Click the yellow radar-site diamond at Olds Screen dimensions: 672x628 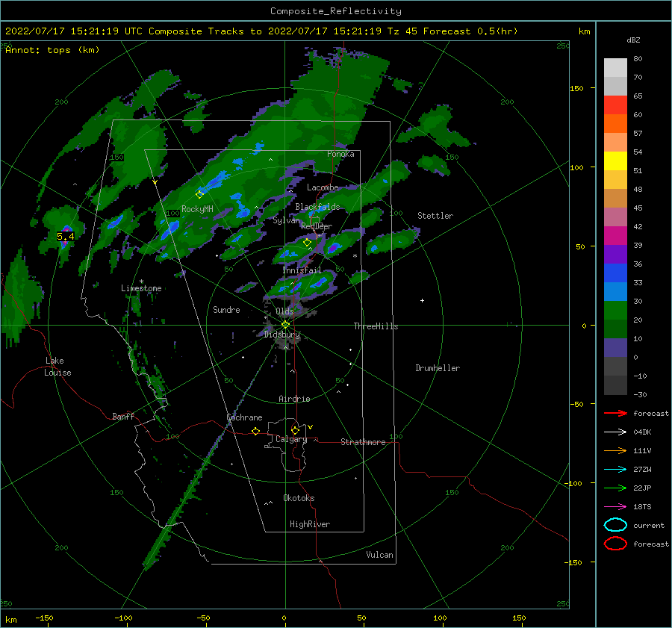285,325
